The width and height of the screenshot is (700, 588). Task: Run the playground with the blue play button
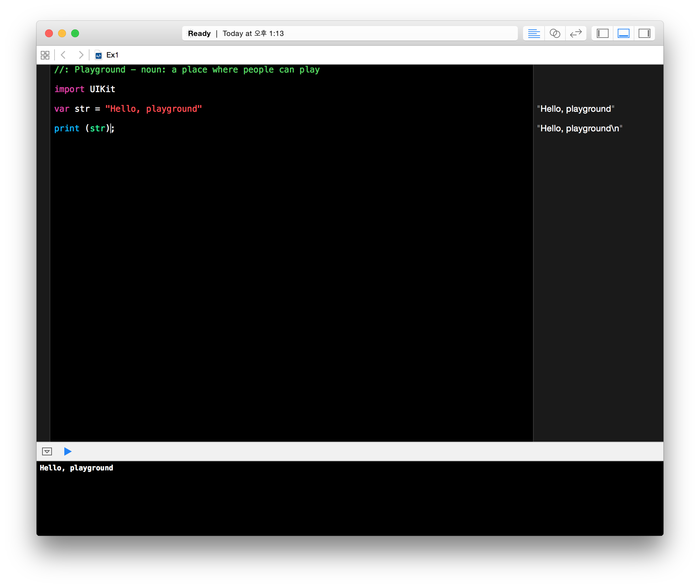(x=68, y=451)
